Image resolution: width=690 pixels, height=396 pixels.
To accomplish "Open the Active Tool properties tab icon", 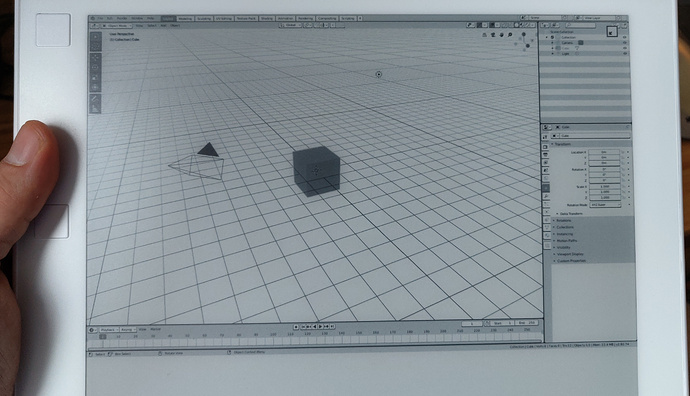I will point(546,137).
